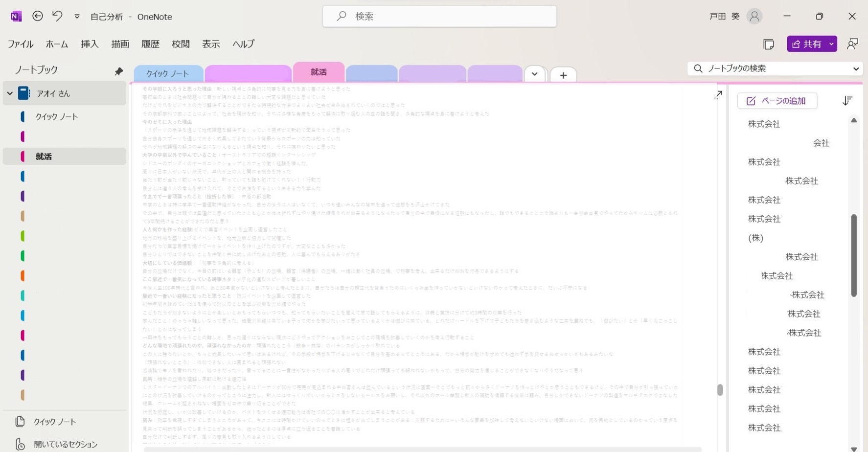Switch to the クイック ノート section tab

168,73
